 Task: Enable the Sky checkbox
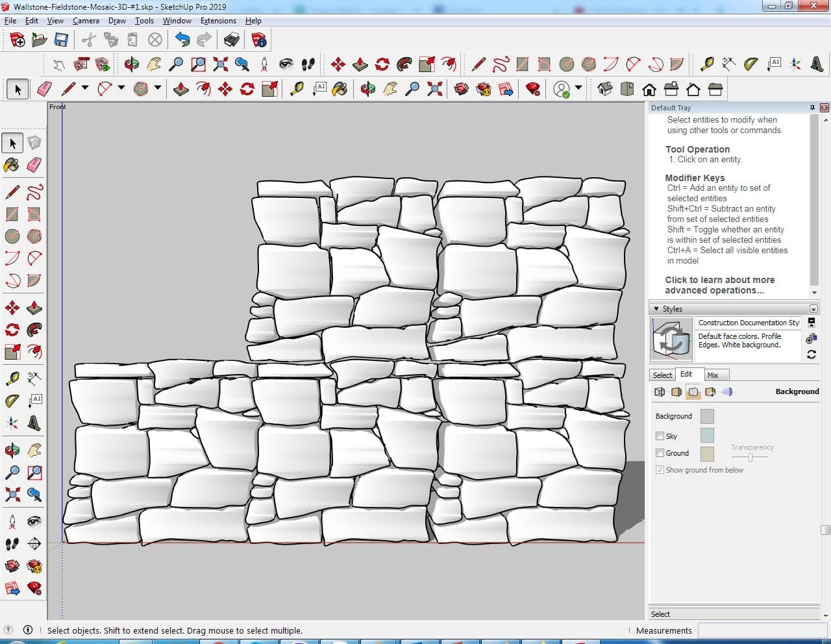660,436
